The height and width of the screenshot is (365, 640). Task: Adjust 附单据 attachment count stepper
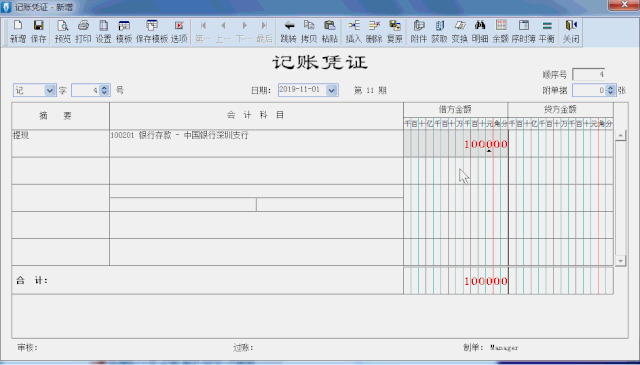[611, 90]
